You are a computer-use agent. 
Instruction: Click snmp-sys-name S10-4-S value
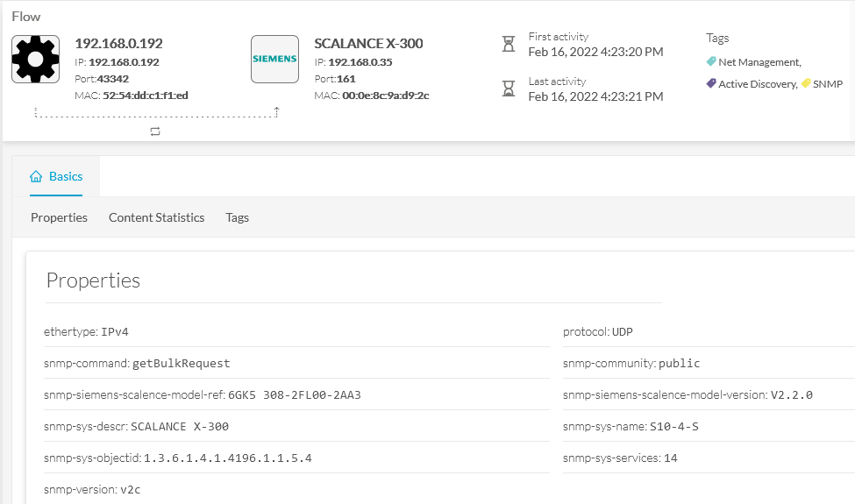(x=674, y=427)
